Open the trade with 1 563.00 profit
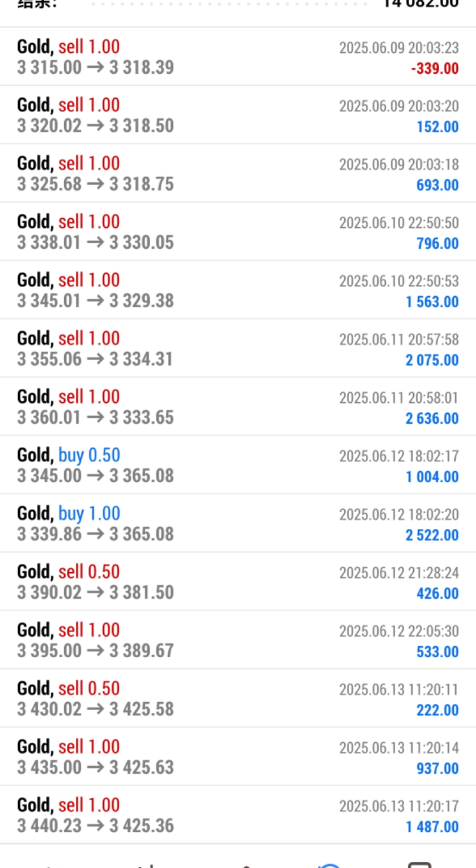Image resolution: width=476 pixels, height=868 pixels. [x=238, y=290]
